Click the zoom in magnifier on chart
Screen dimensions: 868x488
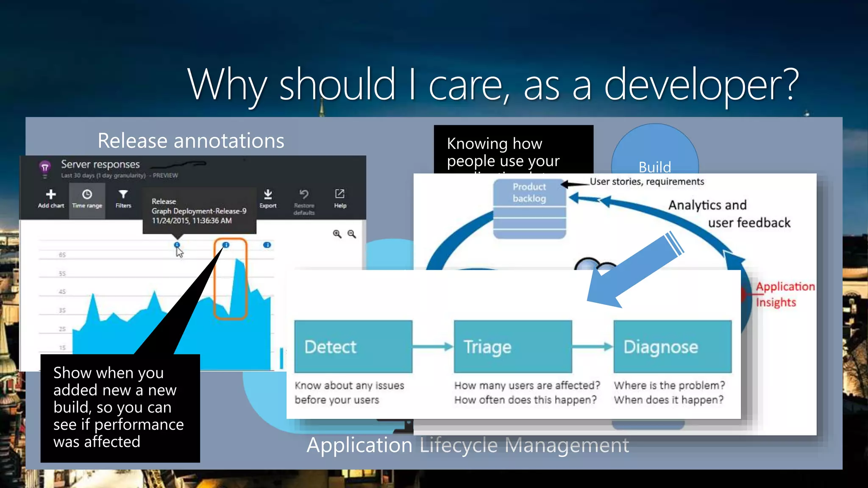point(337,234)
